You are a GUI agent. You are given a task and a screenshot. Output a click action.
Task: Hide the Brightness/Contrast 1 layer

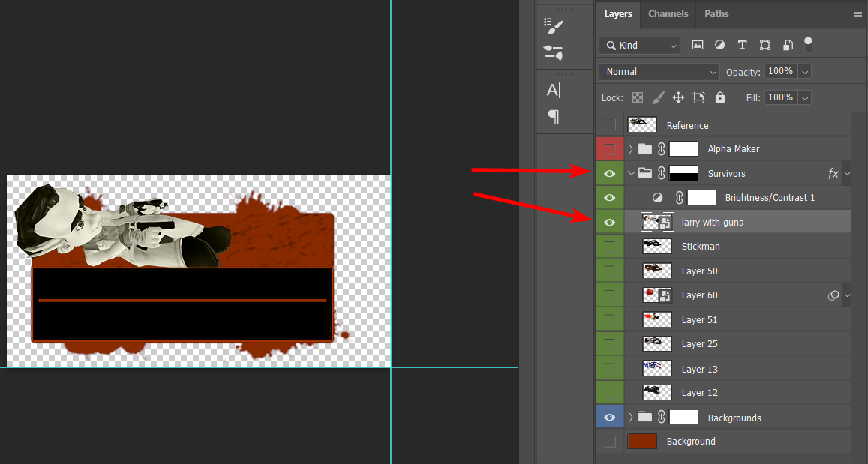(609, 198)
